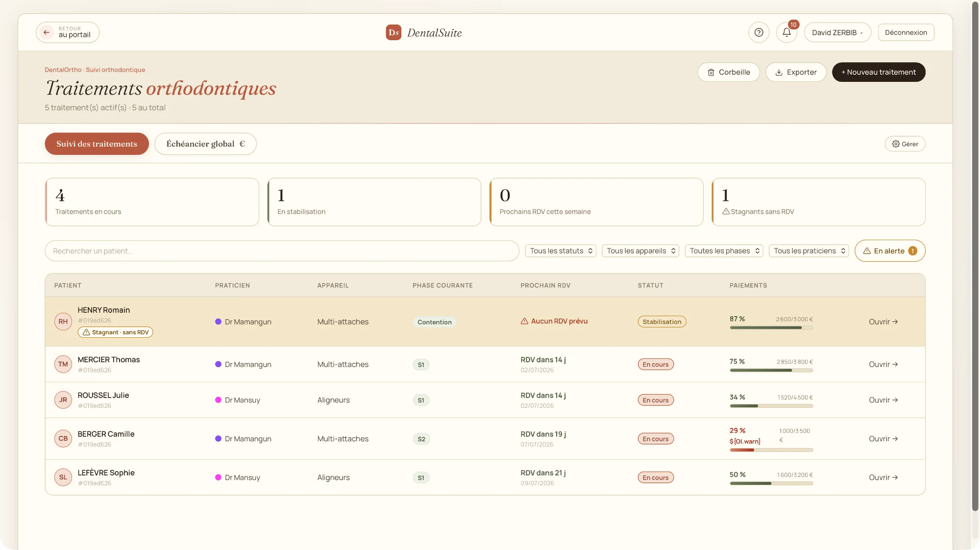This screenshot has width=980, height=550.
Task: Open the Tous les appareils dropdown
Action: click(x=640, y=251)
